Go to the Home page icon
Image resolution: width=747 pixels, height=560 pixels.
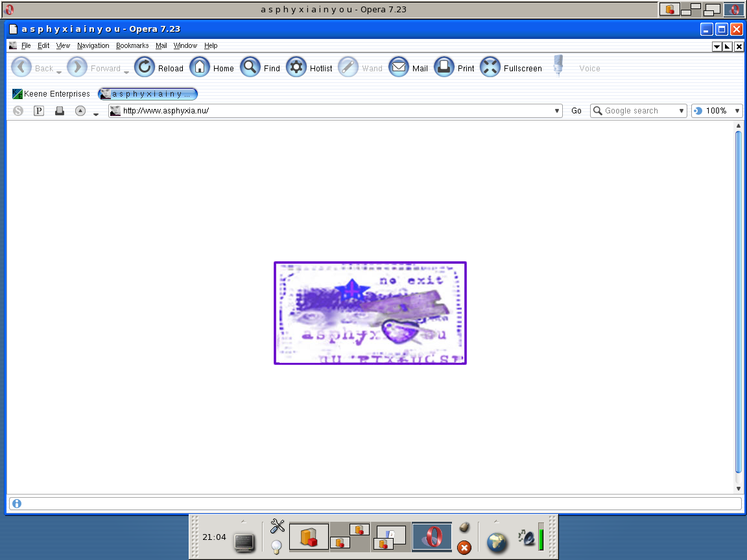[200, 67]
